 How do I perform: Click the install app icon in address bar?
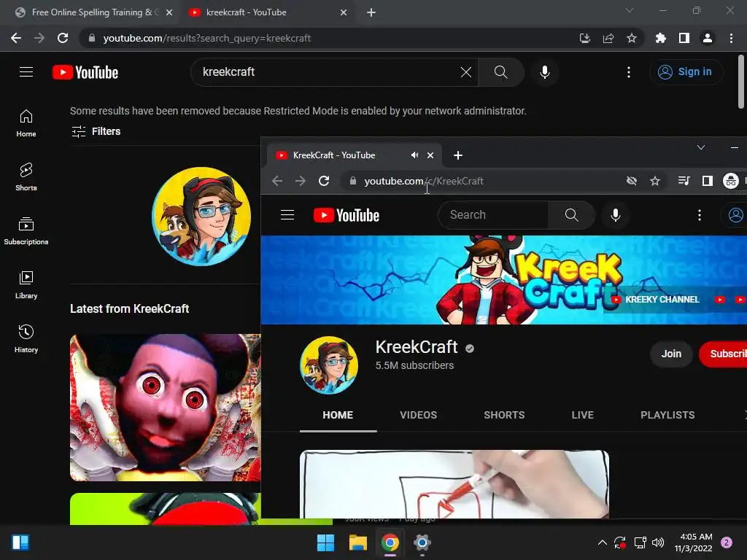(x=584, y=38)
